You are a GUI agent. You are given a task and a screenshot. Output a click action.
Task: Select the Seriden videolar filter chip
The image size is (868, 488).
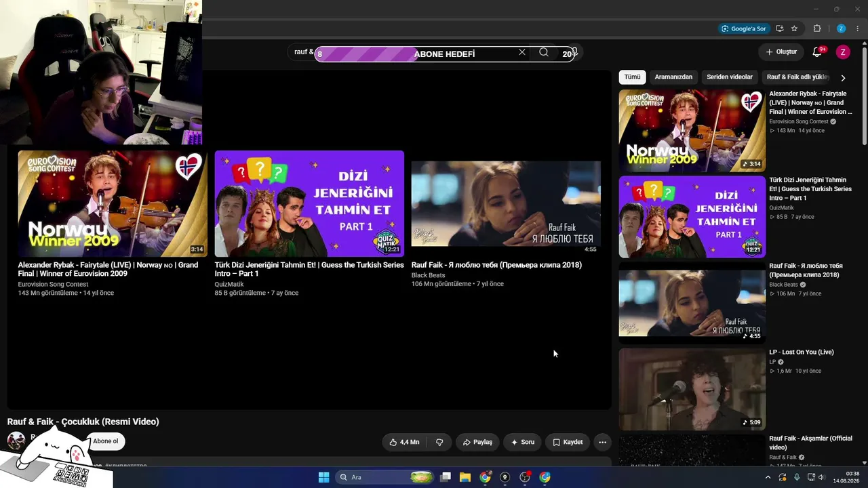pos(730,77)
